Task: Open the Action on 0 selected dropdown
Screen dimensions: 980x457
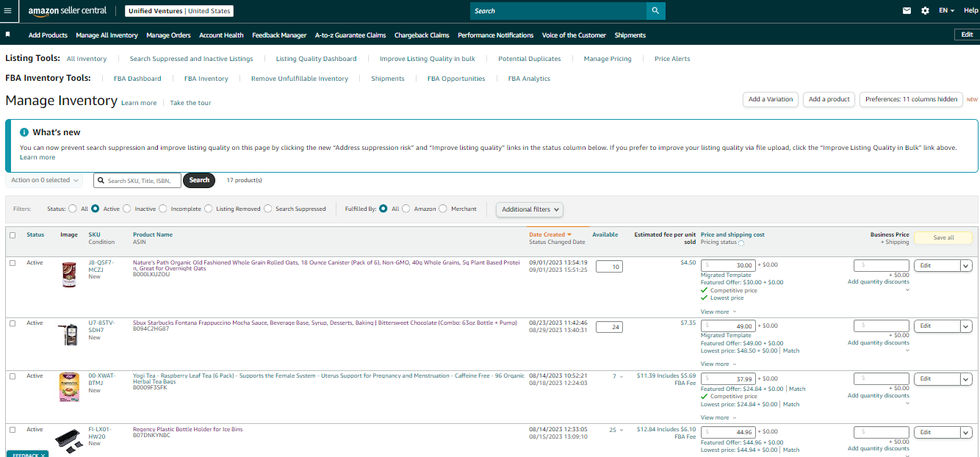Action: click(45, 180)
